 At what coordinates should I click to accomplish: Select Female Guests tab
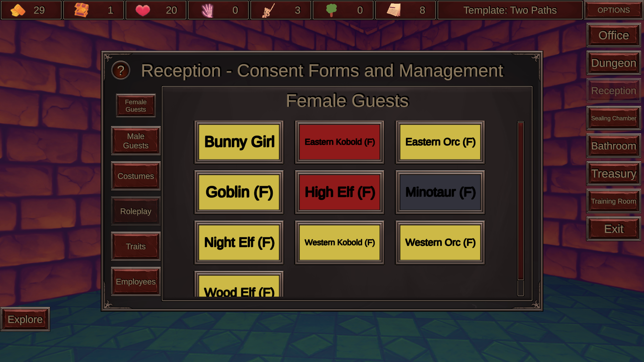coord(136,105)
